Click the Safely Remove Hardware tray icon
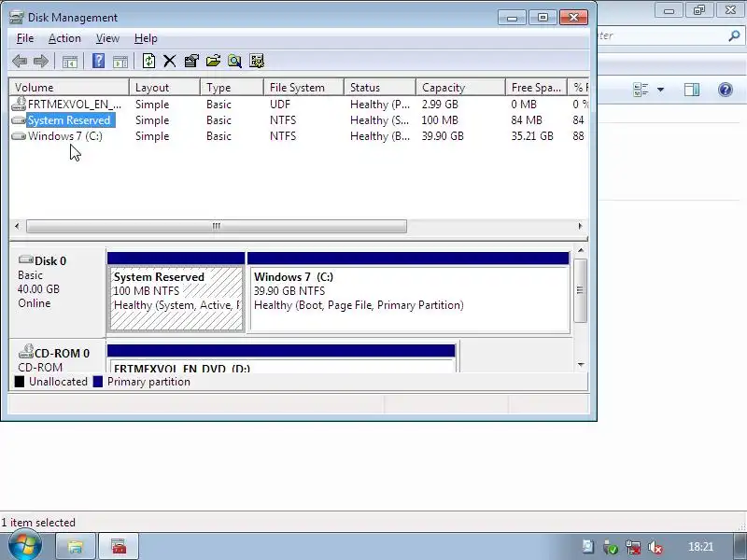The image size is (747, 560). coord(611,547)
